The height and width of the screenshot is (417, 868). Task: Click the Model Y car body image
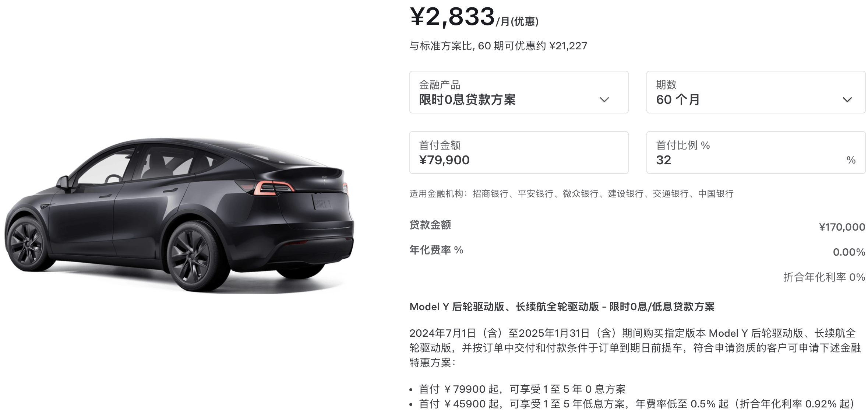click(x=179, y=215)
